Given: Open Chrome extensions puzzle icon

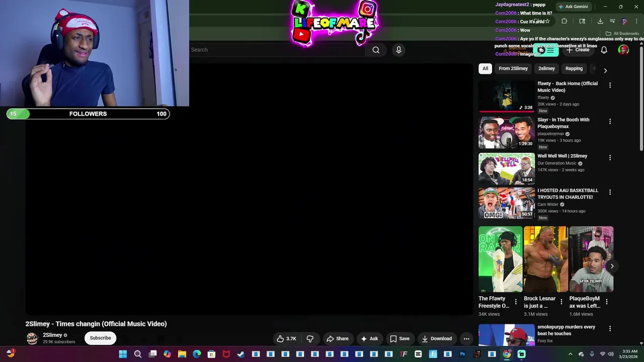Looking at the screenshot, I should click(x=564, y=21).
